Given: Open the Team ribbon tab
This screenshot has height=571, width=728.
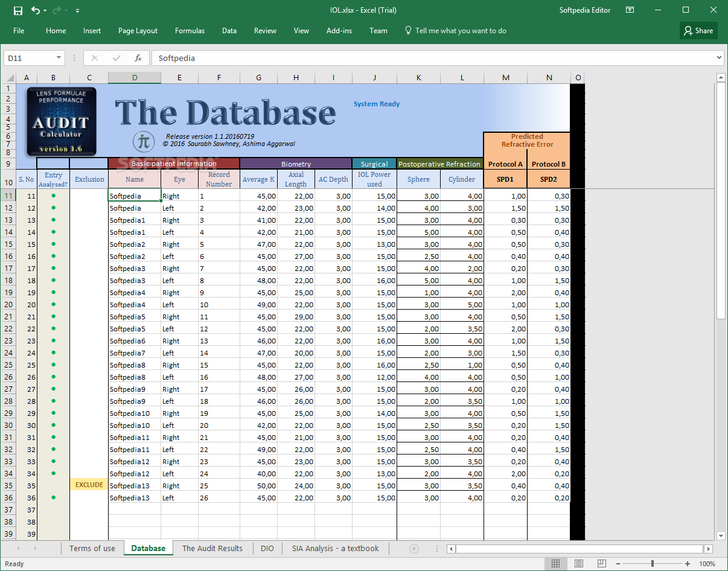Looking at the screenshot, I should (378, 31).
